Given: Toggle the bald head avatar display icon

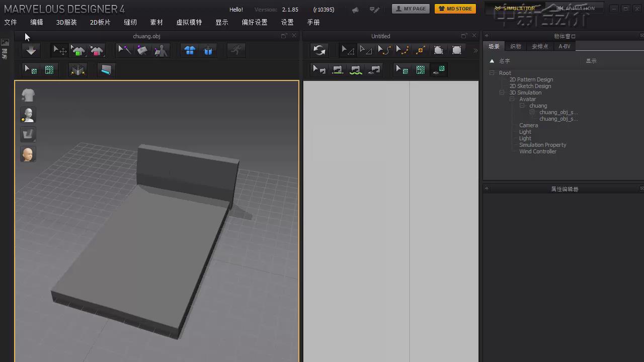Looking at the screenshot, I should click(x=28, y=154).
